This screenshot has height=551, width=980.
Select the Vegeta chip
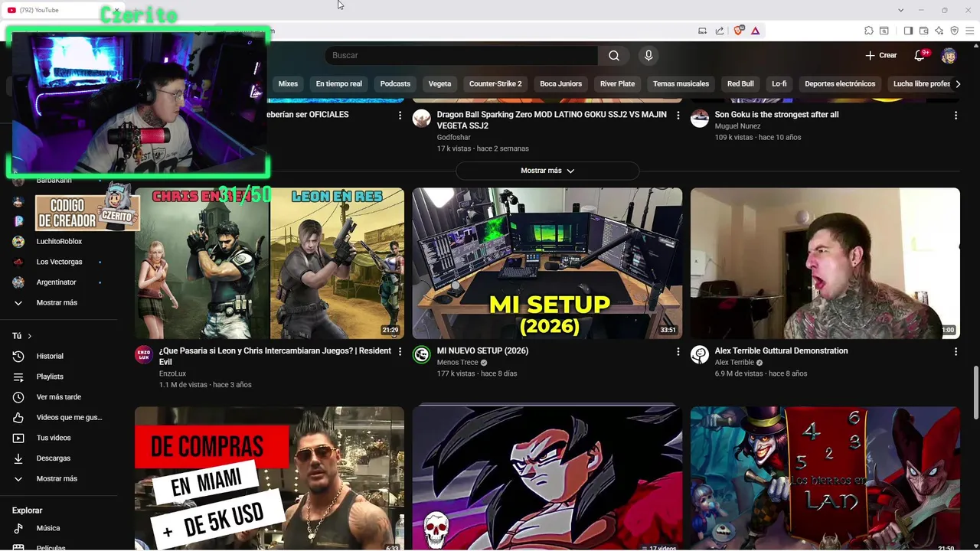tap(439, 83)
